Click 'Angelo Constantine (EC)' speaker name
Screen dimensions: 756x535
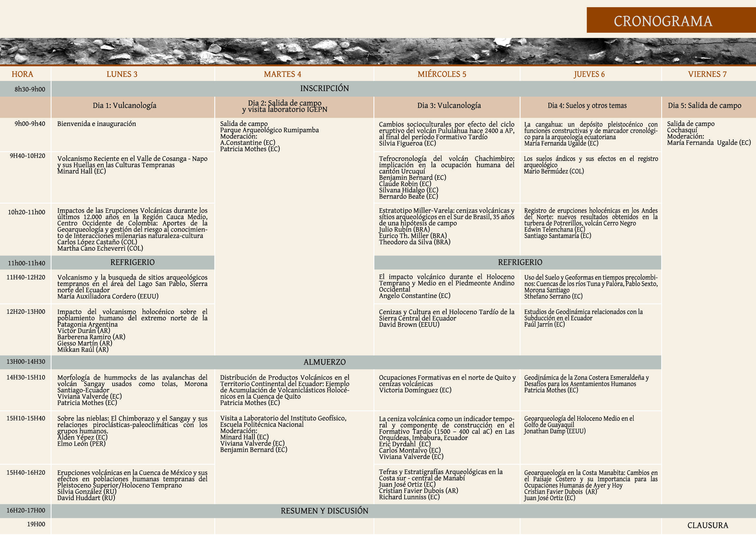415,296
